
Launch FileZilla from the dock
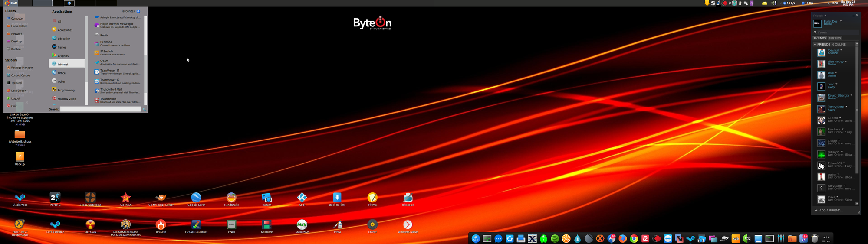click(645, 239)
